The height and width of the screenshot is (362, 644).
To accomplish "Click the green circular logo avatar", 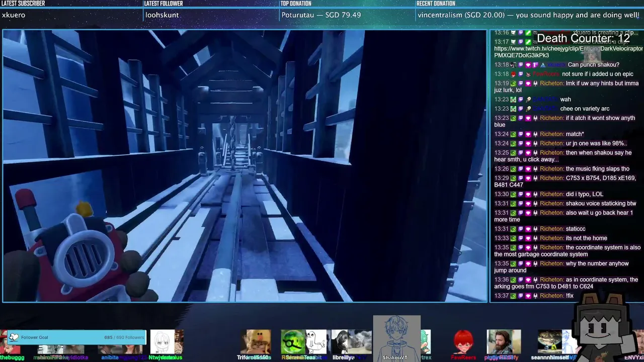I will 293,342.
